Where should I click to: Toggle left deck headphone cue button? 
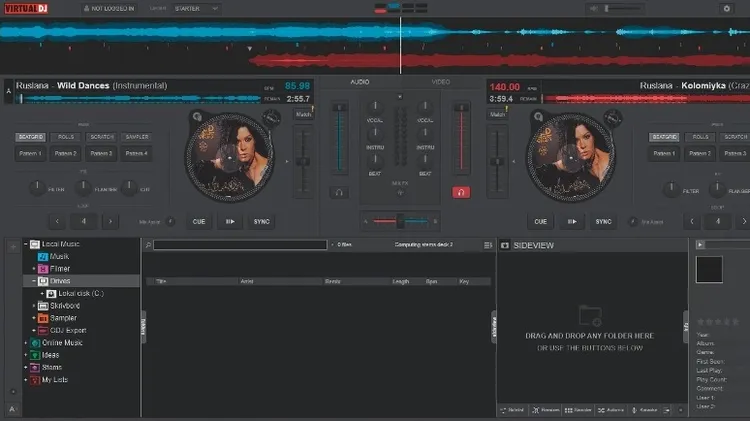(339, 192)
